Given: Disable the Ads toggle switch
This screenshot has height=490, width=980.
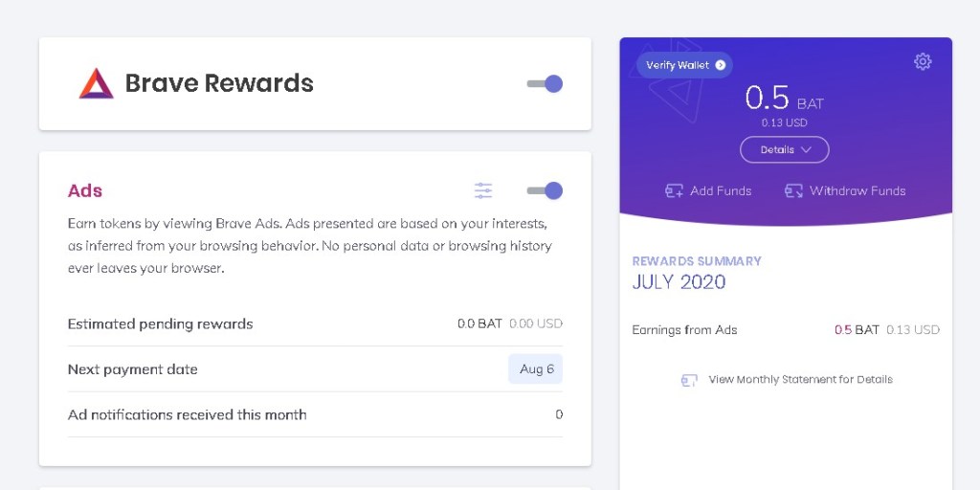Looking at the screenshot, I should pyautogui.click(x=546, y=190).
